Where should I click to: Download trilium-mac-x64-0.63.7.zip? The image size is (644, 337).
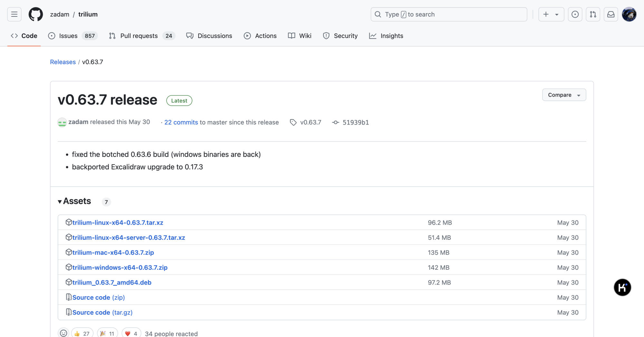[x=113, y=252]
